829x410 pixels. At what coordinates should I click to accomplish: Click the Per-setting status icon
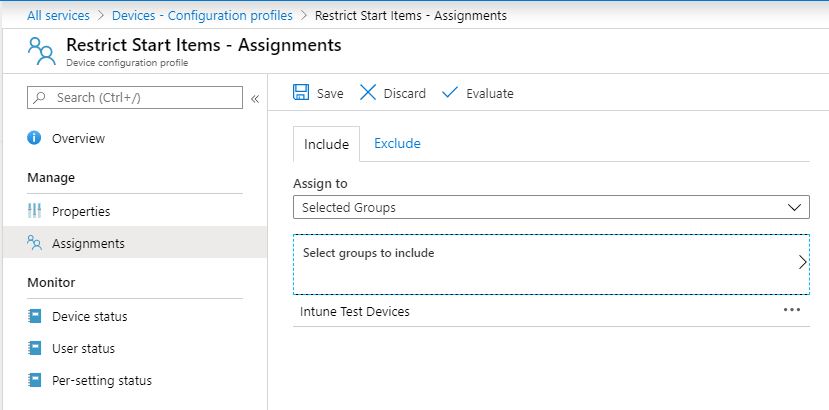pyautogui.click(x=35, y=381)
